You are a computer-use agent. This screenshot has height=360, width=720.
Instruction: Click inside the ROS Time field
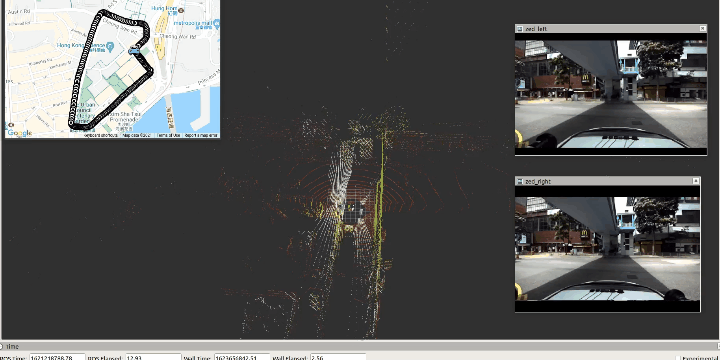tap(57, 358)
